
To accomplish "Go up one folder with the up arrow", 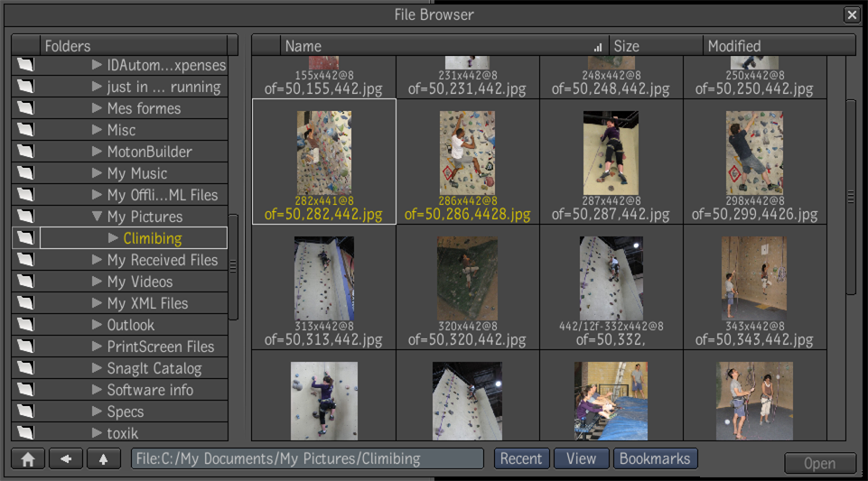I will click(x=104, y=458).
